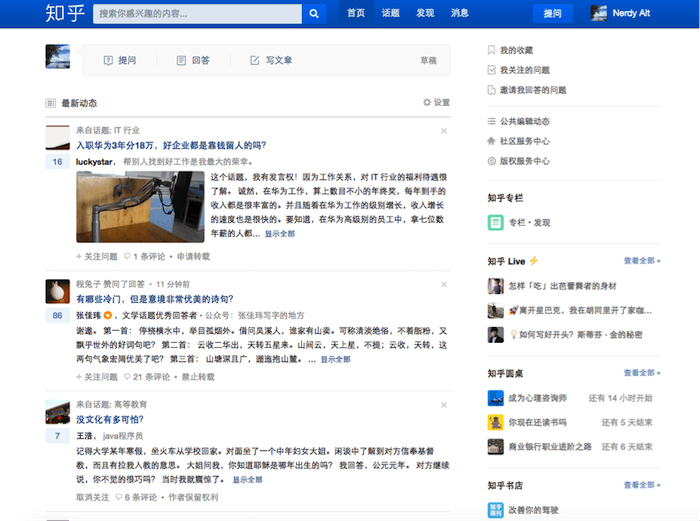
Task: Open 专栏 · 发现 link
Action: 529,222
